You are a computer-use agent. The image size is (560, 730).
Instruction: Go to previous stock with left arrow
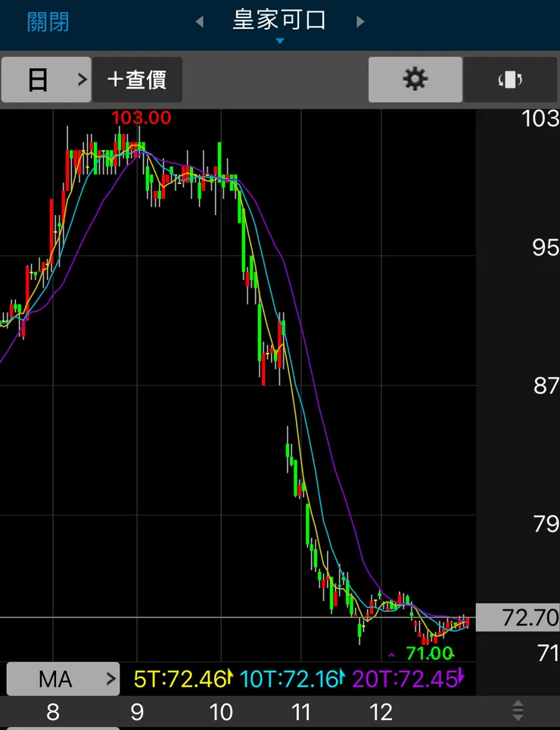200,21
